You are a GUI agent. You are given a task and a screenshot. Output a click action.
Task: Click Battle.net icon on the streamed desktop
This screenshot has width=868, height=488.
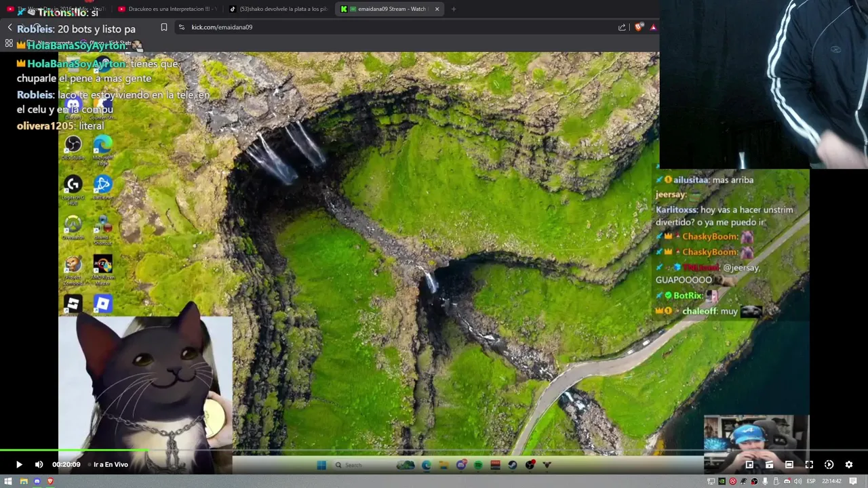(102, 185)
